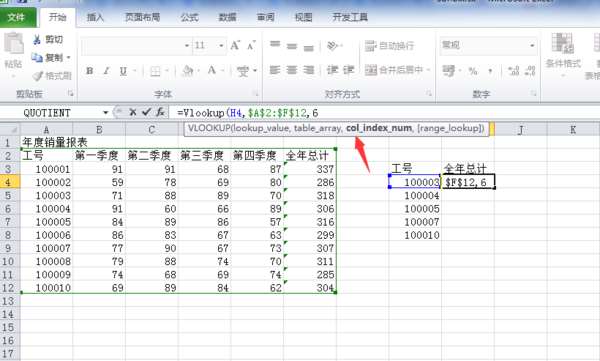Click the Insert Function fx icon
The height and width of the screenshot is (361, 600).
(x=160, y=112)
